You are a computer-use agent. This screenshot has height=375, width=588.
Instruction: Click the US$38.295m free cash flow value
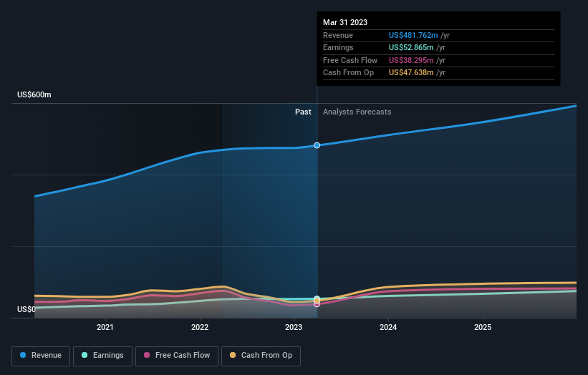[x=411, y=60]
